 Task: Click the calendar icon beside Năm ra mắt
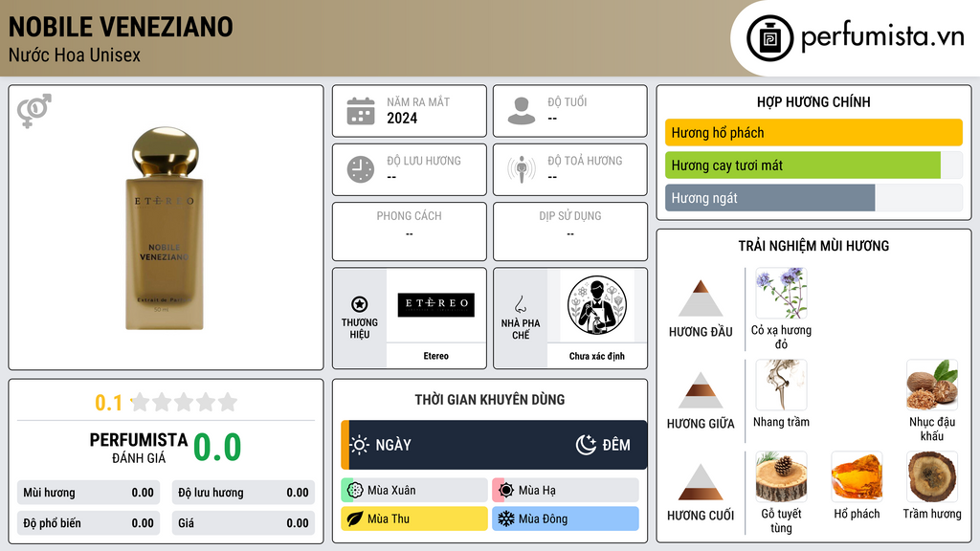tap(361, 111)
